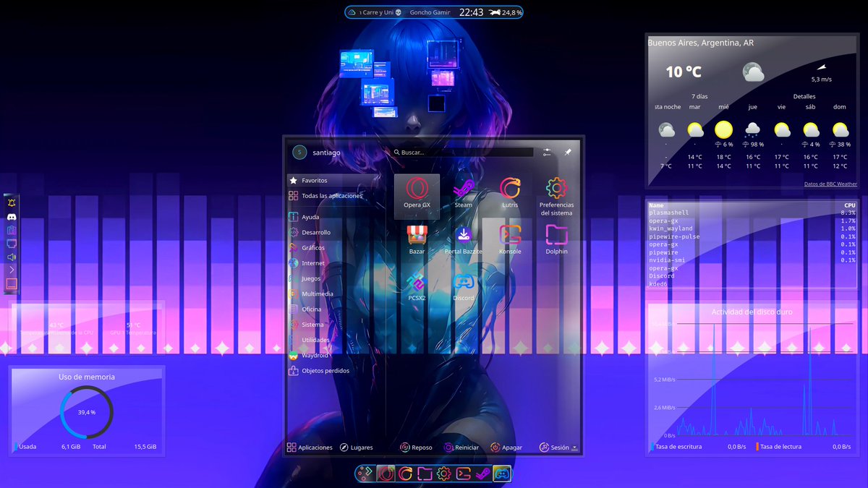Click nvidia-smi row in process list
This screenshot has width=868, height=488.
(752, 260)
